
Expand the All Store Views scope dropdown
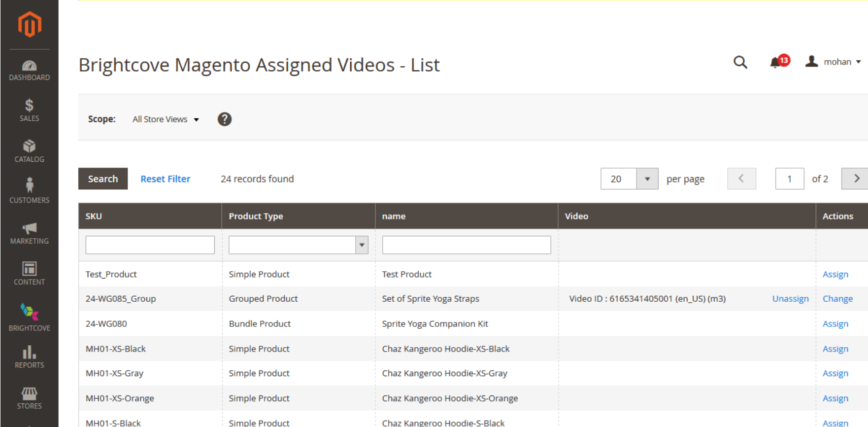click(x=166, y=119)
